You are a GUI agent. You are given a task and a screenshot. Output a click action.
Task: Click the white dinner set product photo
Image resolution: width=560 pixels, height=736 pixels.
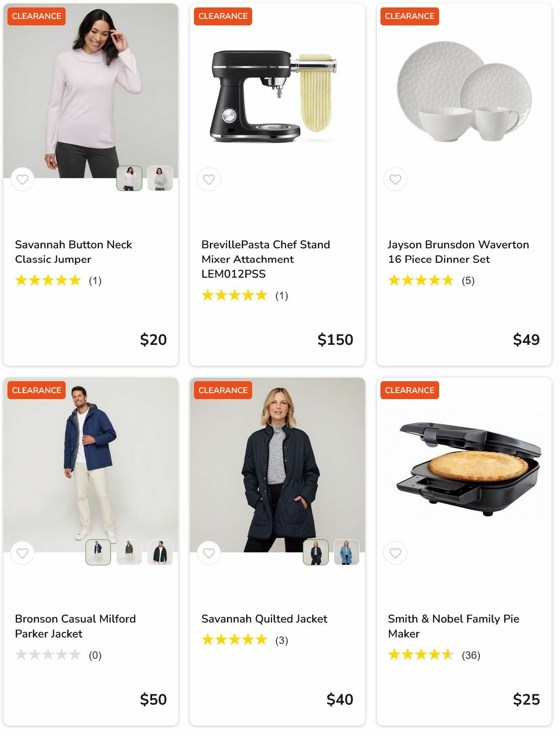click(x=464, y=92)
